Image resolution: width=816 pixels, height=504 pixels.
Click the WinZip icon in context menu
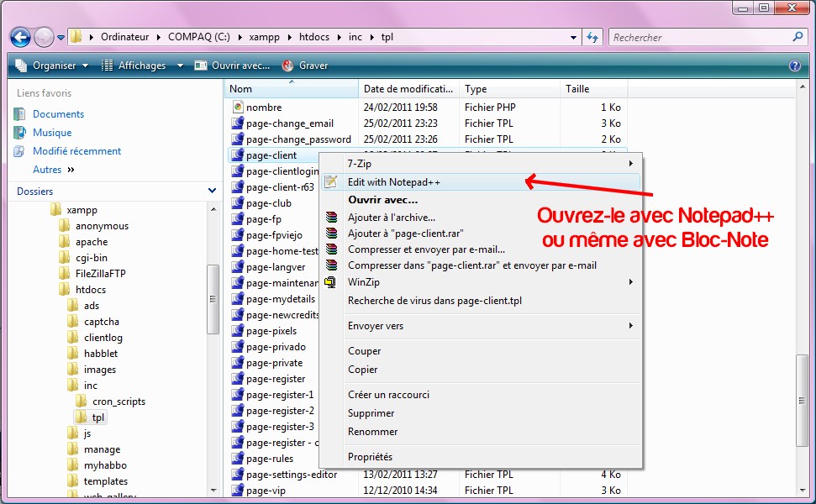(330, 282)
